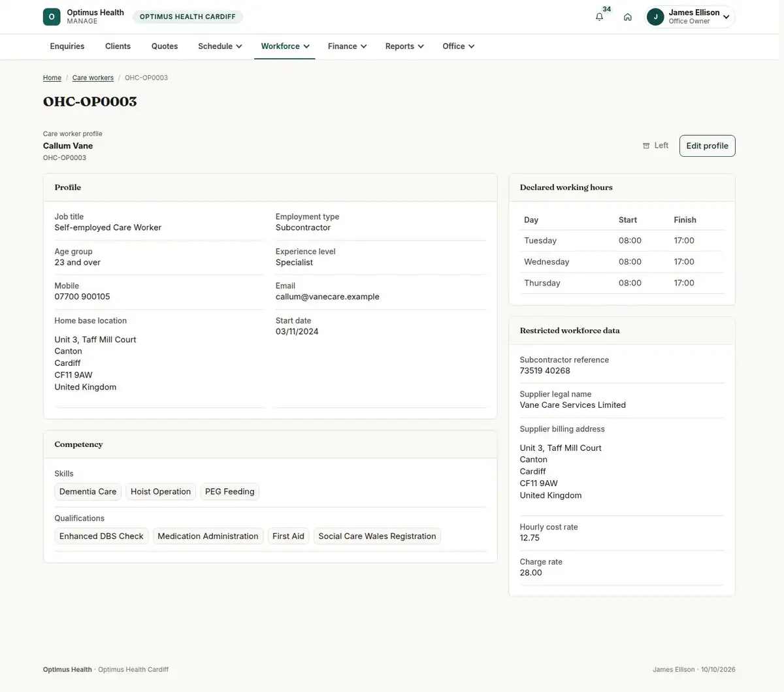Click the Tuesday row in working hours
Viewport: 784px width, 692px height.
[622, 240]
